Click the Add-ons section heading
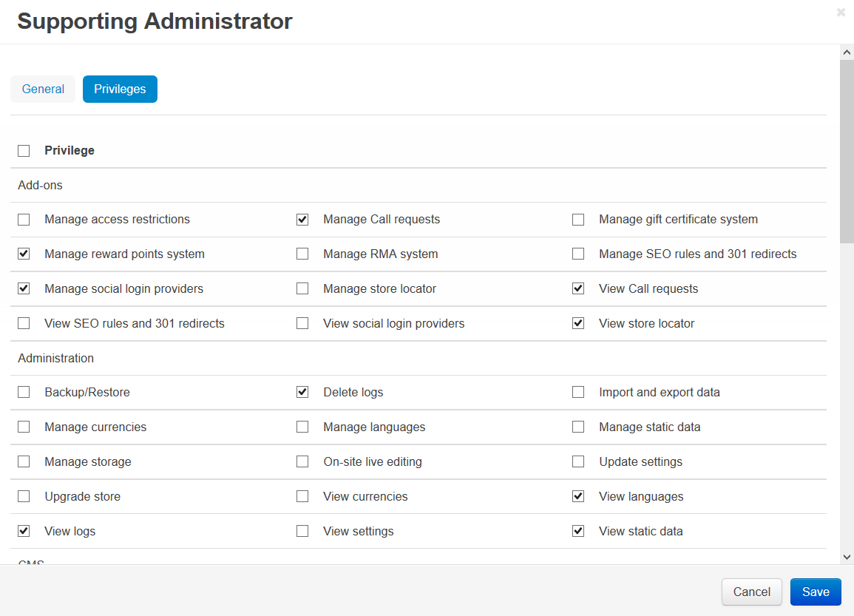The width and height of the screenshot is (854, 616). click(x=41, y=185)
